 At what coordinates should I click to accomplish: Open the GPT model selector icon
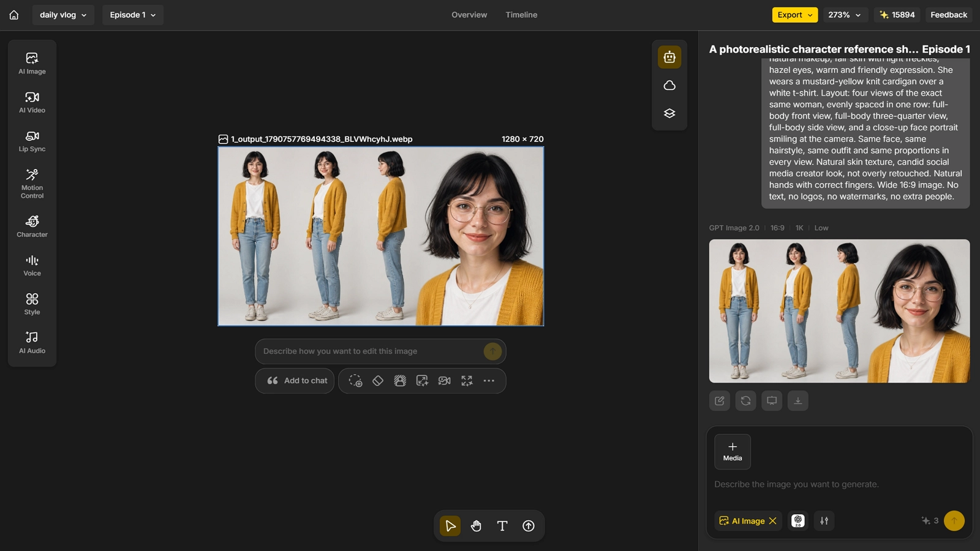[798, 521]
